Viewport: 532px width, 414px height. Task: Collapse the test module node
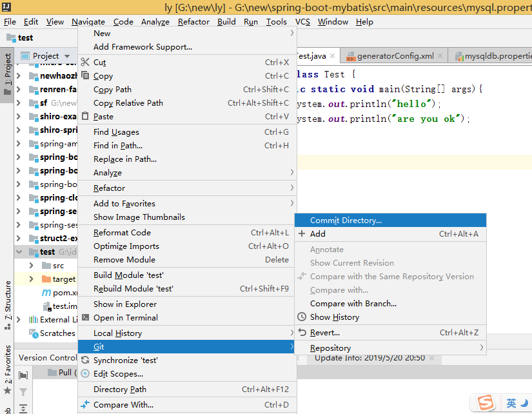click(19, 251)
